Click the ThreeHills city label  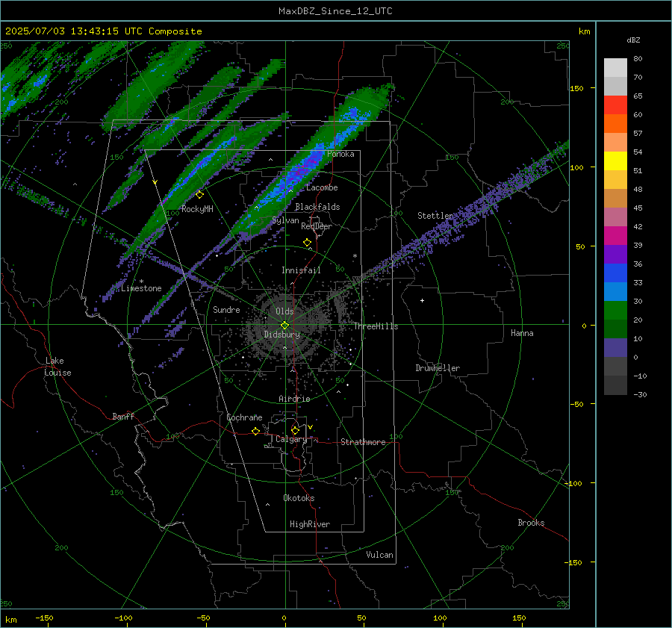(376, 326)
